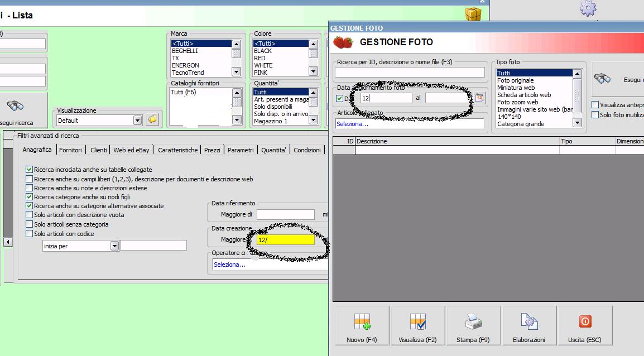Viewport: 644px width, 356px height.
Task: Click Seleziona link under Operatore
Action: tap(229, 264)
